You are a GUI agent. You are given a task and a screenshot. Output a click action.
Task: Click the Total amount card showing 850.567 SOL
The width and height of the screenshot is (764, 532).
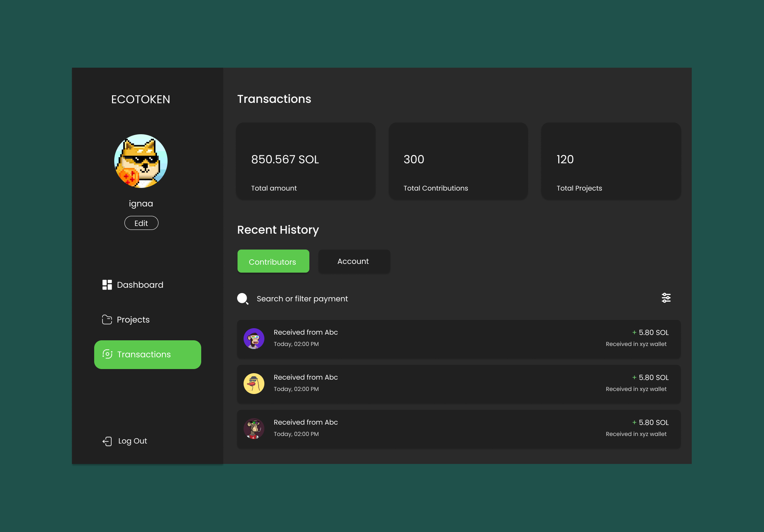pos(306,161)
